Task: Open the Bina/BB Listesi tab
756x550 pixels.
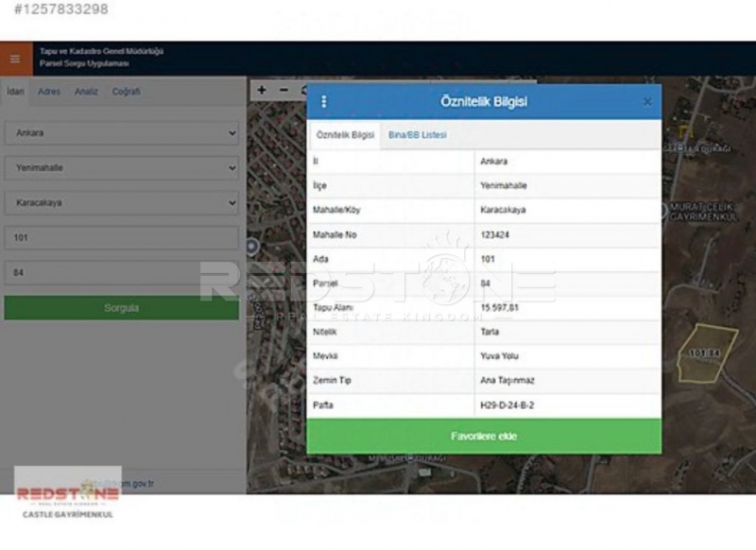Action: click(417, 135)
